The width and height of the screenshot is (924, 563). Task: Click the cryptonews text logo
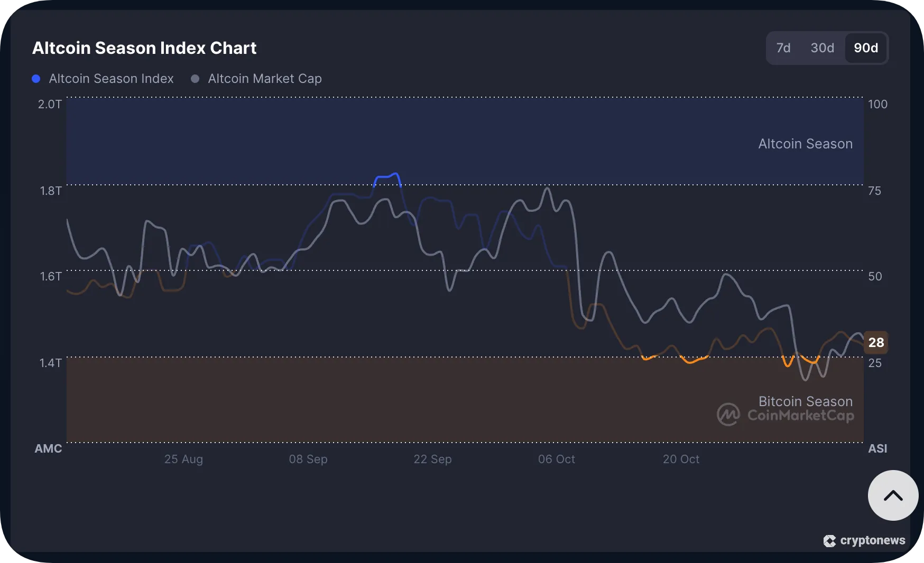click(872, 540)
